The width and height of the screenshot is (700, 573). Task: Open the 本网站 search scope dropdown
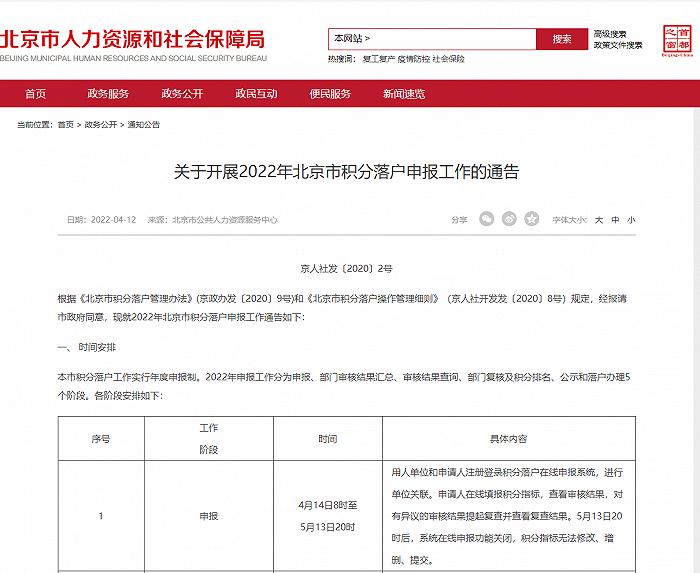pos(353,40)
